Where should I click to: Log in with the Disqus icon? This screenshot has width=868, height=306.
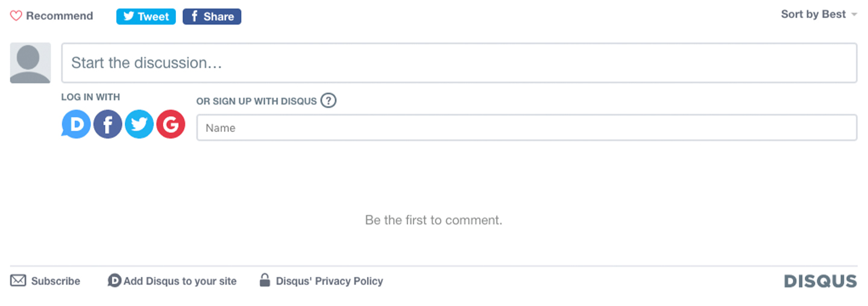[x=76, y=125]
